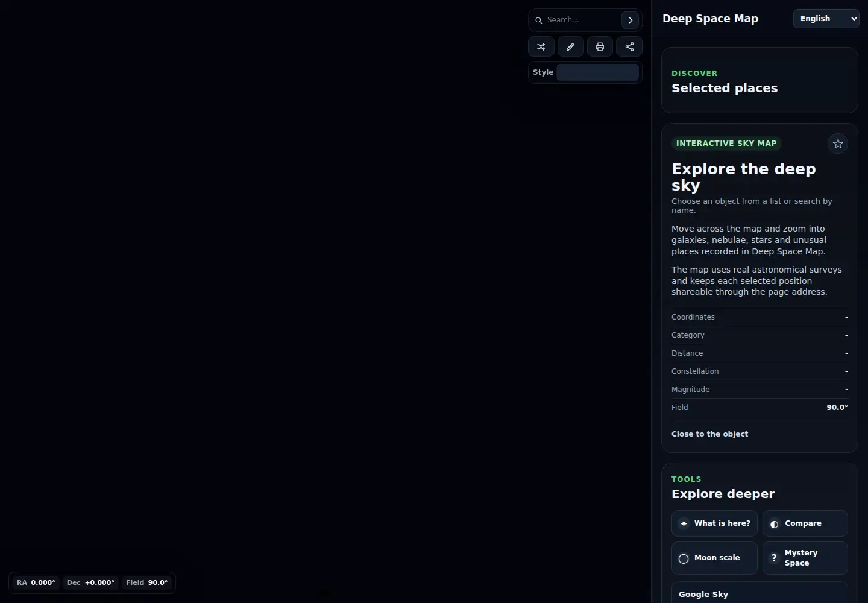Click the Dec +0.000° readout
This screenshot has width=868, height=603.
tap(90, 582)
